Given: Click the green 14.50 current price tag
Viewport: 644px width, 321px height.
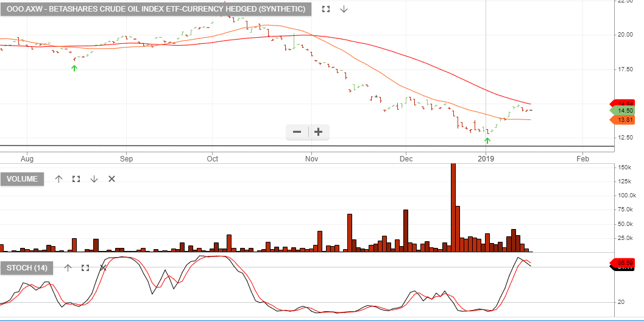Looking at the screenshot, I should point(623,111).
